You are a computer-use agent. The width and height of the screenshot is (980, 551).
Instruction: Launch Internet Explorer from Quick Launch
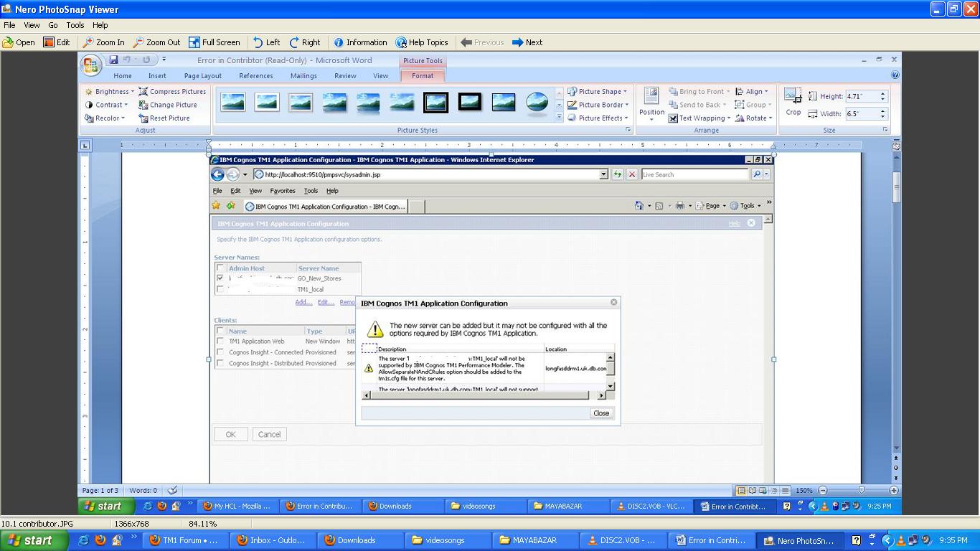click(84, 540)
